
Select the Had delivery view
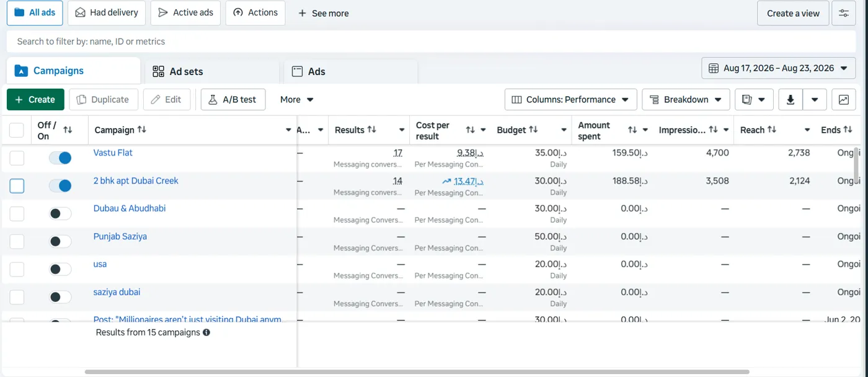pos(107,13)
